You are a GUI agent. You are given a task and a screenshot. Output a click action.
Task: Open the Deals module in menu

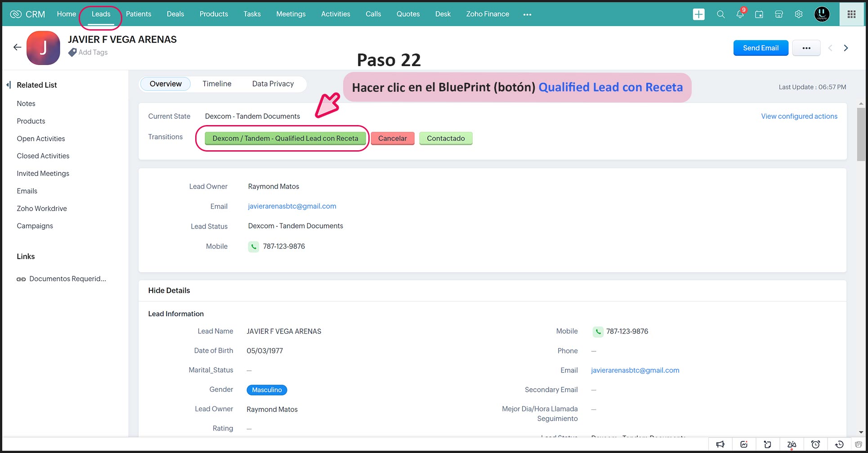[x=175, y=14]
